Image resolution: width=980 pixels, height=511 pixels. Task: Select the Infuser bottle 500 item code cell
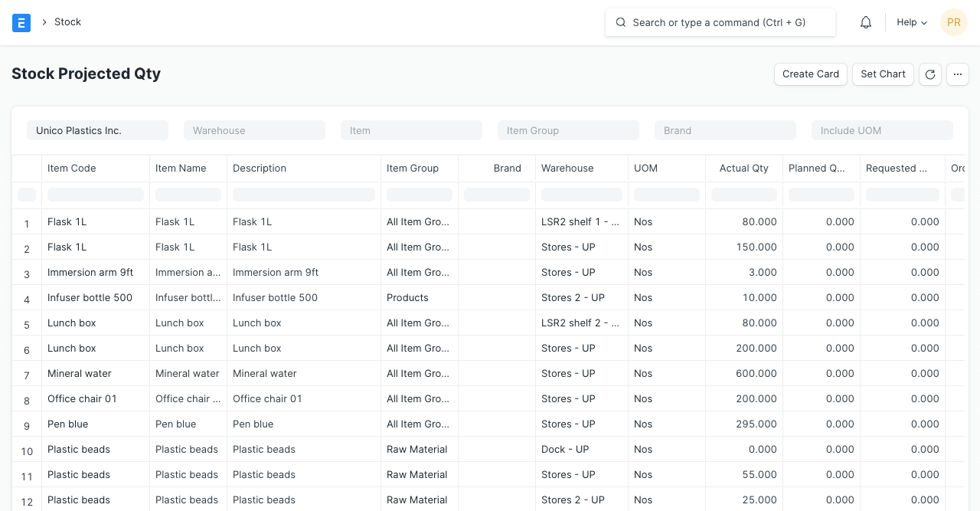90,297
